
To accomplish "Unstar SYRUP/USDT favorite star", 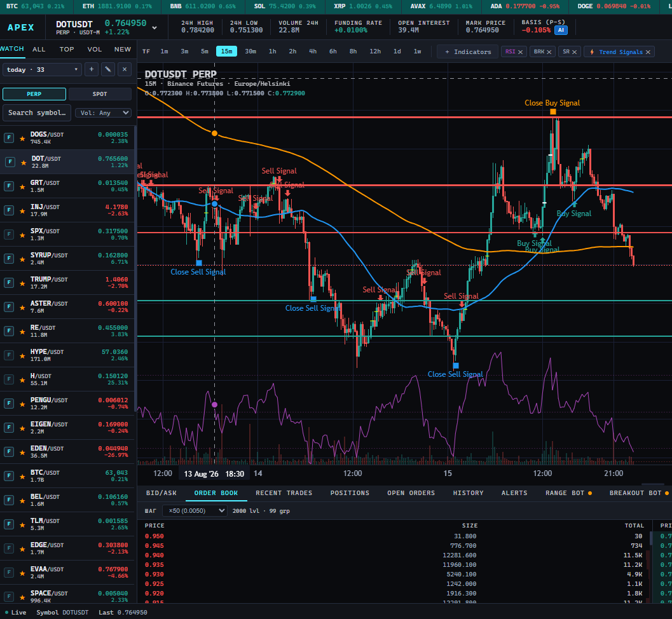I will click(22, 259).
